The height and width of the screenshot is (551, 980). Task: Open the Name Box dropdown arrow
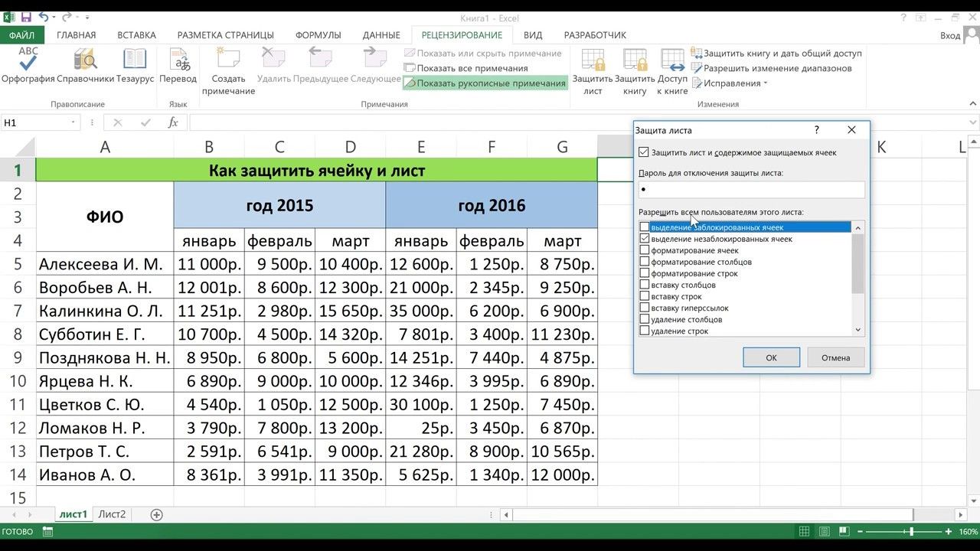tap(73, 122)
